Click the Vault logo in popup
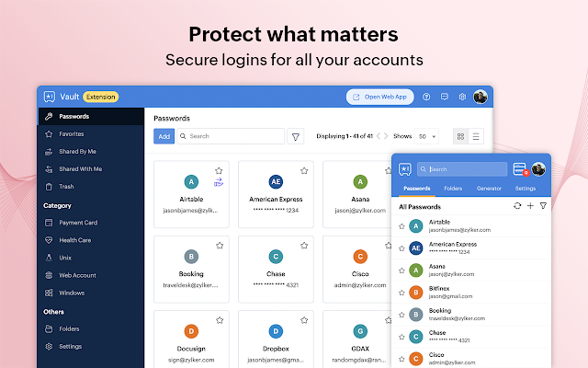 click(405, 169)
